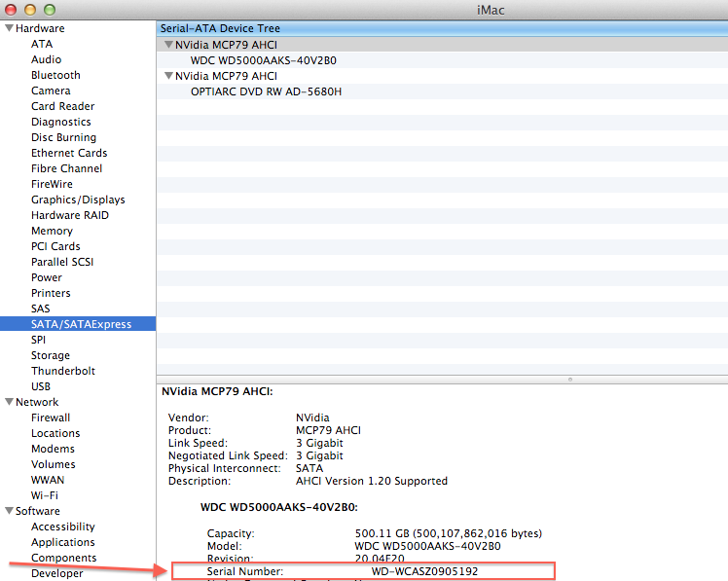
Task: Select SAS in the sidebar
Action: click(x=41, y=309)
